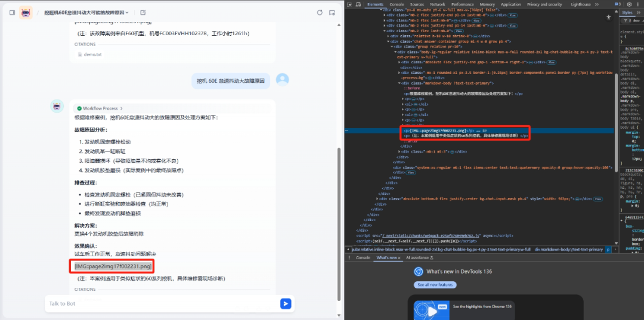Click the user avatar beside the question
The width and height of the screenshot is (644, 320).
point(282,80)
